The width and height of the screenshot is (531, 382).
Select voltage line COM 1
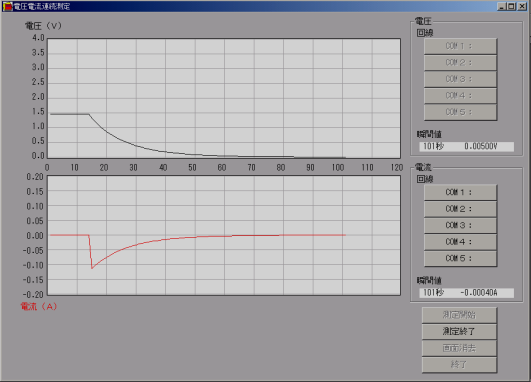pos(460,46)
